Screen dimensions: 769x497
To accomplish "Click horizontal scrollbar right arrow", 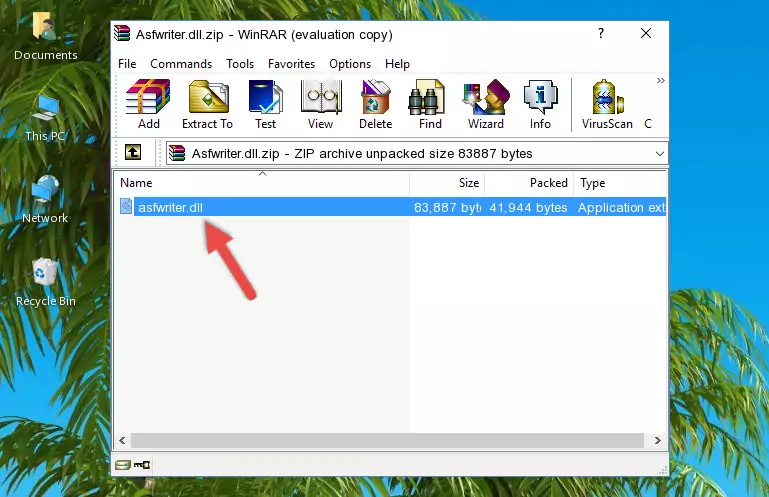I will pos(658,441).
